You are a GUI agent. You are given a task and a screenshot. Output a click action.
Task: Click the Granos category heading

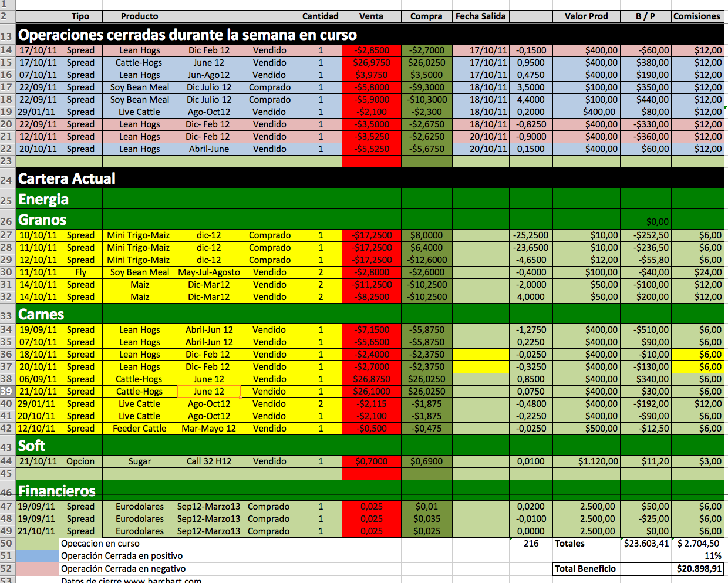[42, 220]
